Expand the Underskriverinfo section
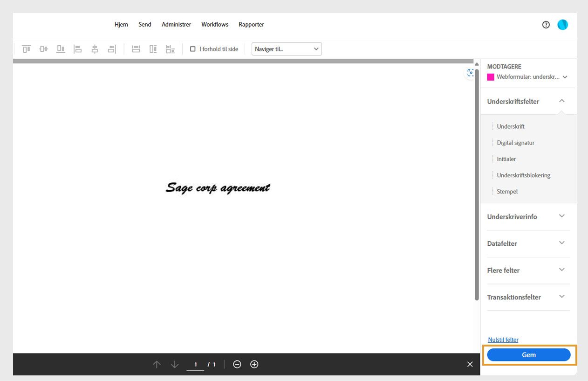Image resolution: width=588 pixels, height=381 pixels. (562, 216)
